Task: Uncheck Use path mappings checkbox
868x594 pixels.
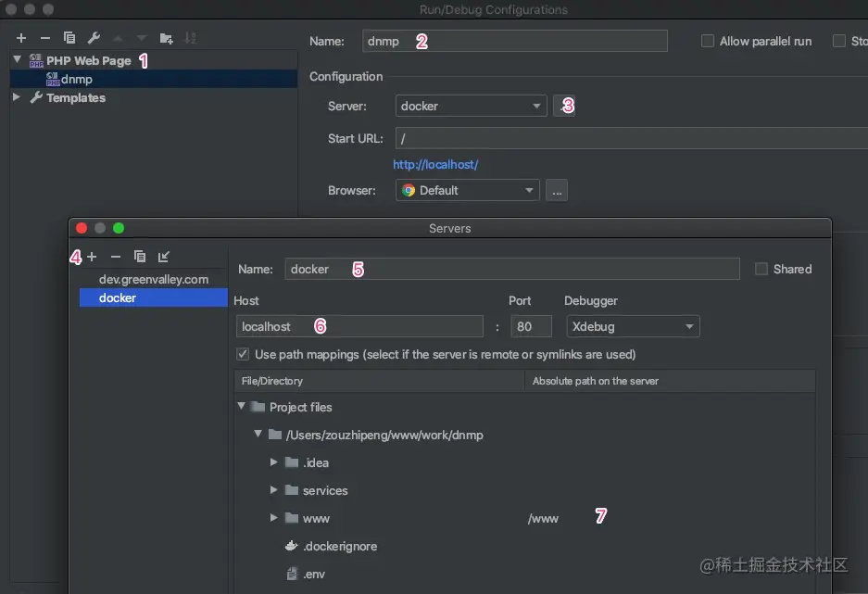Action: (x=243, y=354)
